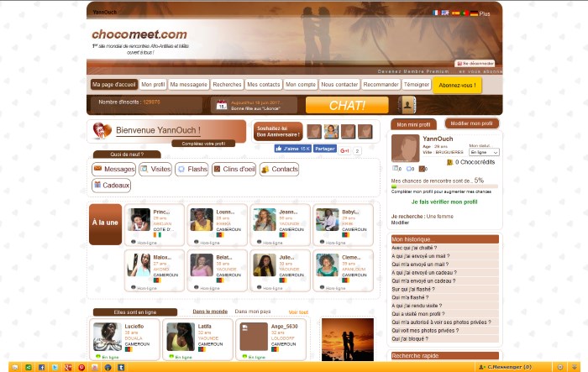
Task: Open the Plus languages menu
Action: 485,13
